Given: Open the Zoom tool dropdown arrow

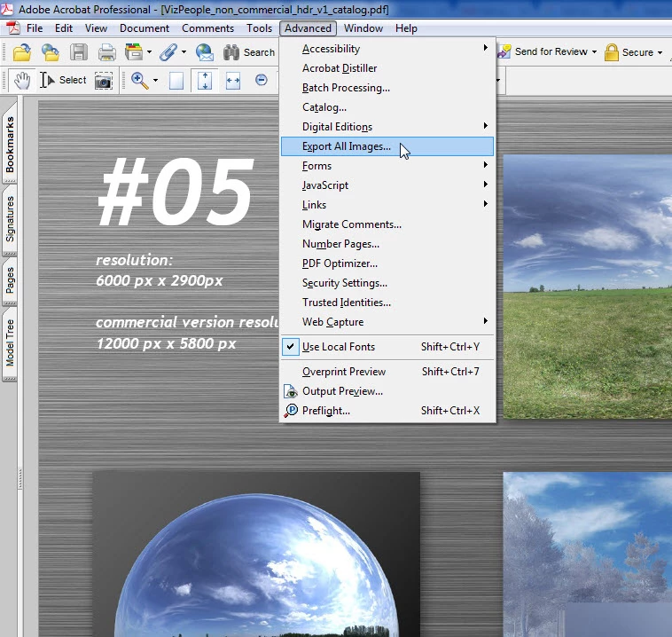Looking at the screenshot, I should 155,80.
